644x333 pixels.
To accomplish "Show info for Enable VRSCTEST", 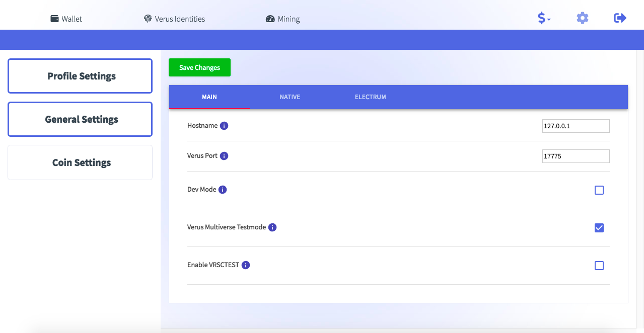I will [246, 265].
